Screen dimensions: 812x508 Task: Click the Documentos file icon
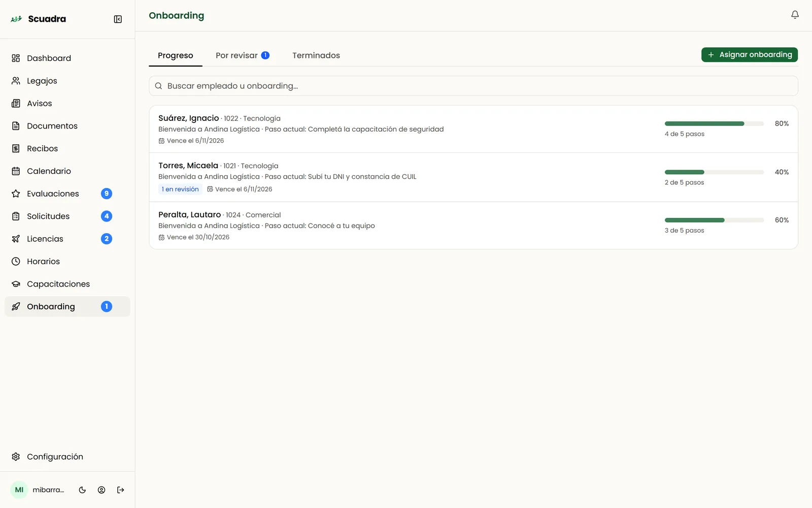16,126
